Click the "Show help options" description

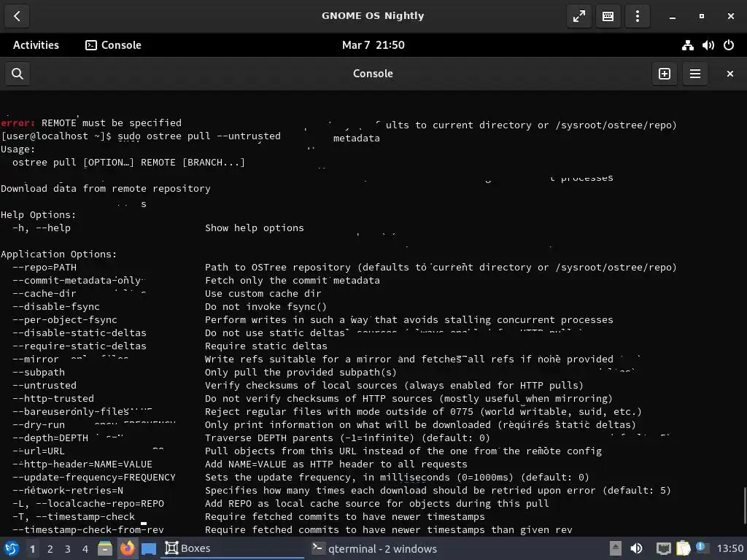coord(255,228)
